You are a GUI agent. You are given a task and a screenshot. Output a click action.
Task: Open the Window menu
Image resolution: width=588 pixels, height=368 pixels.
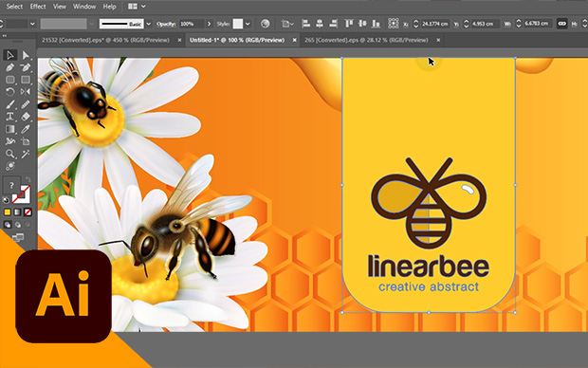point(84,7)
